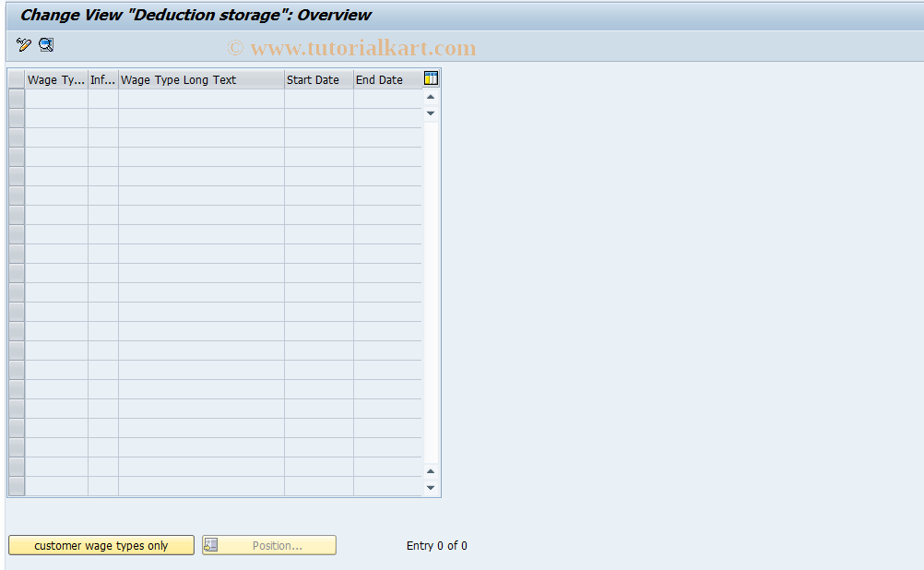Click the Position... button
The height and width of the screenshot is (570, 924).
tap(269, 545)
